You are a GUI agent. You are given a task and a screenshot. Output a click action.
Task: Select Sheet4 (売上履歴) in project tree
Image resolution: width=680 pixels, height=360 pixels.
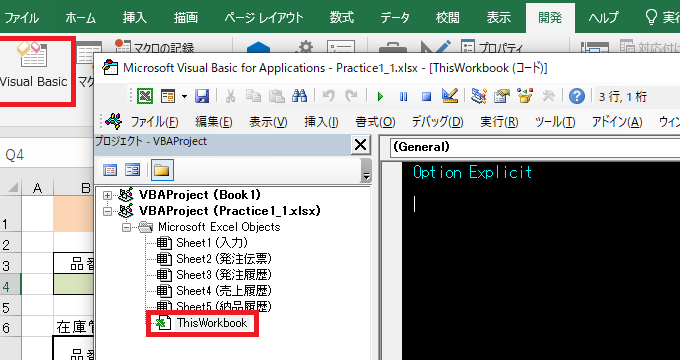pos(224,291)
